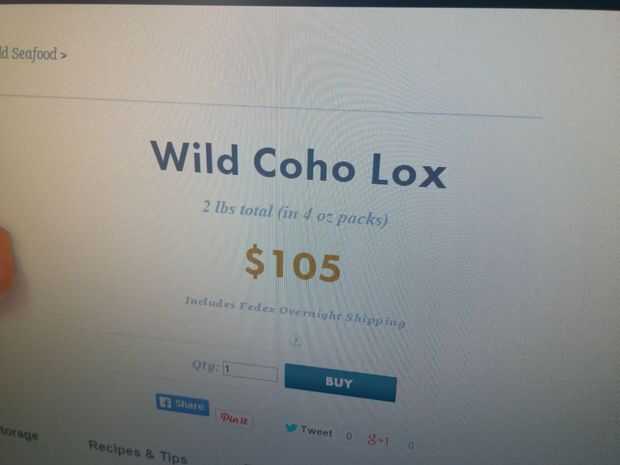Viewport: 620px width, 465px height.
Task: Click the small help icon below the shipping text
Action: (296, 340)
